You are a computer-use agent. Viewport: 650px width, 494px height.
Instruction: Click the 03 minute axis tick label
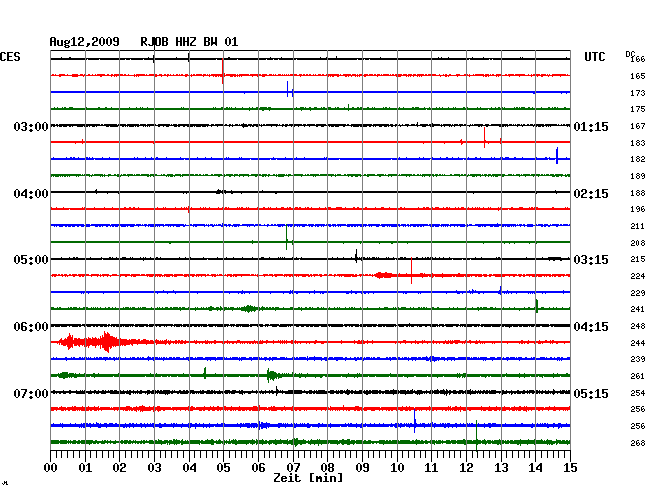[155, 468]
